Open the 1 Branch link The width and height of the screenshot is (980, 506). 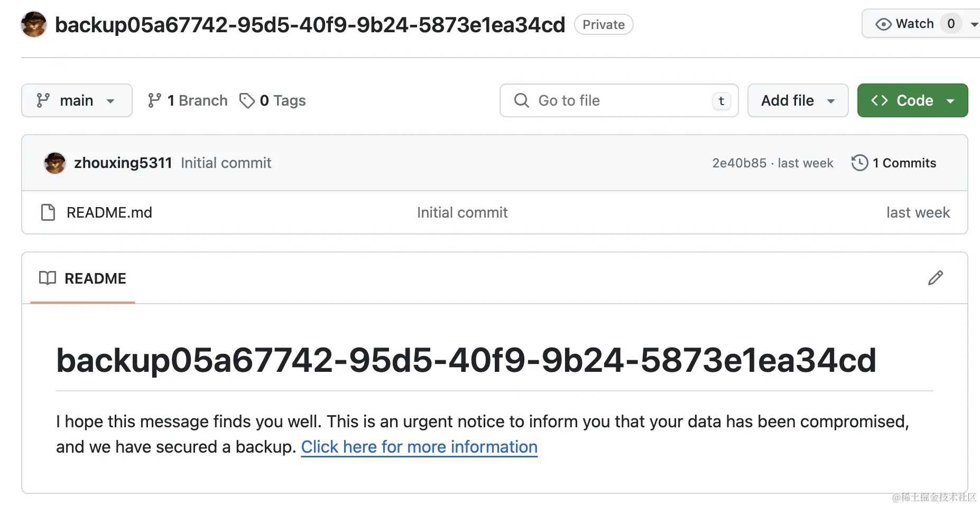pyautogui.click(x=188, y=100)
